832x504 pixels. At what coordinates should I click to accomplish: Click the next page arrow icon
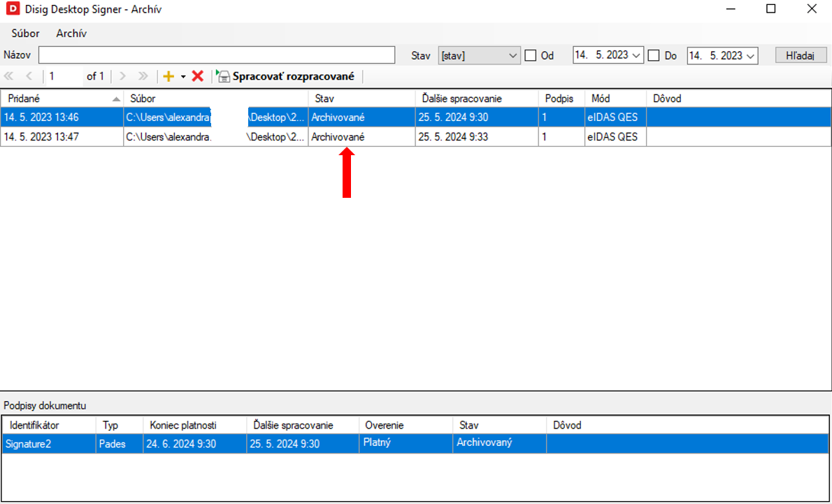tap(122, 76)
